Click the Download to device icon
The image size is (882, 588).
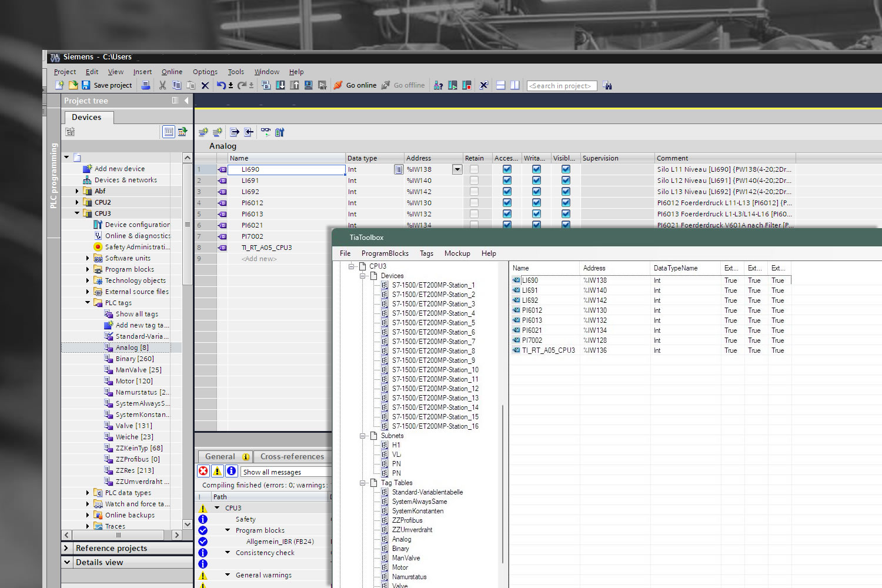click(x=280, y=85)
